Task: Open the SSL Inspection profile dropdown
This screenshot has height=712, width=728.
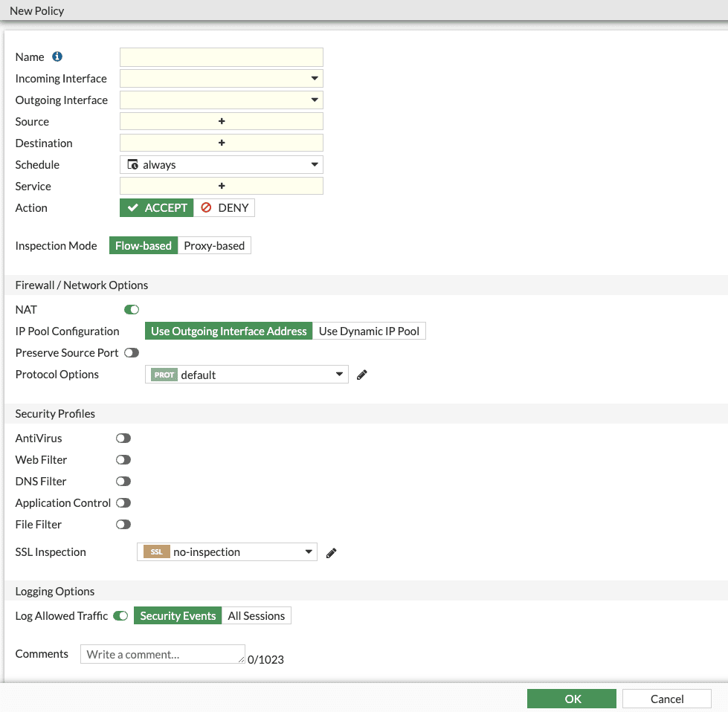Action: coord(227,551)
